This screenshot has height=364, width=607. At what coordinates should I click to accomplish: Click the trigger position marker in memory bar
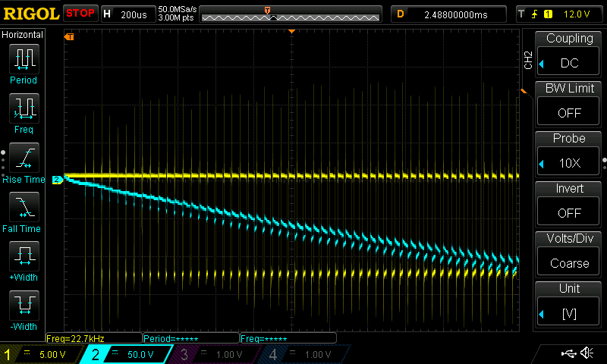click(267, 11)
